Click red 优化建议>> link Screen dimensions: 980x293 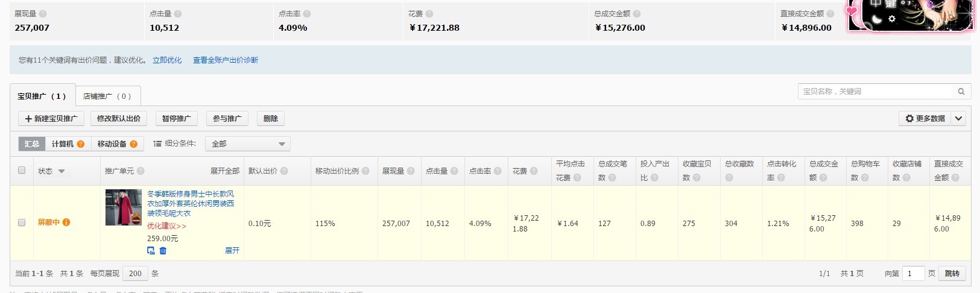[167, 226]
